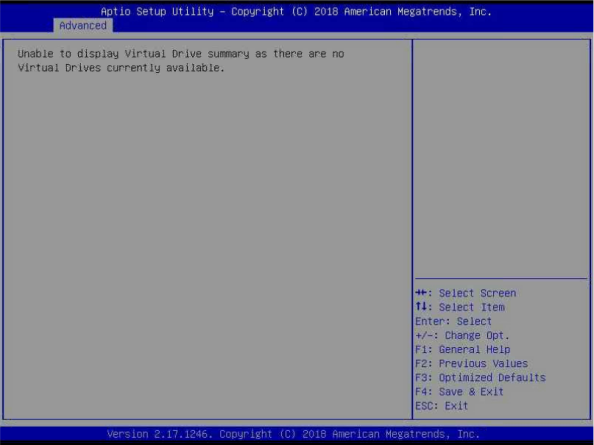Click the empty help description panel
Viewport: 594px width, 445px height.
point(501,158)
